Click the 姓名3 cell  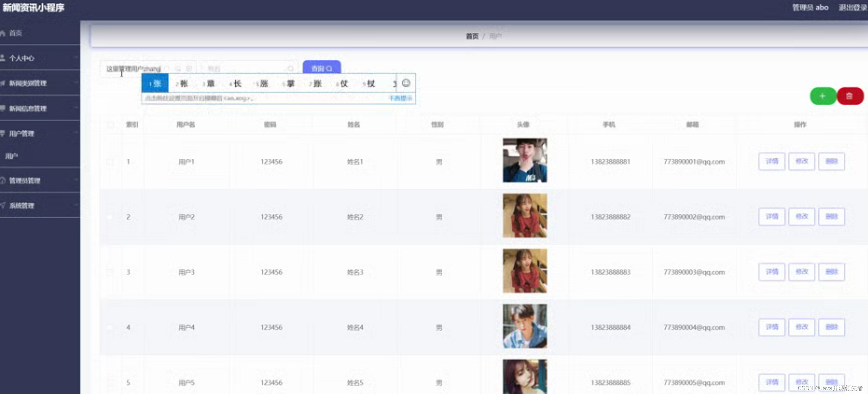[355, 272]
